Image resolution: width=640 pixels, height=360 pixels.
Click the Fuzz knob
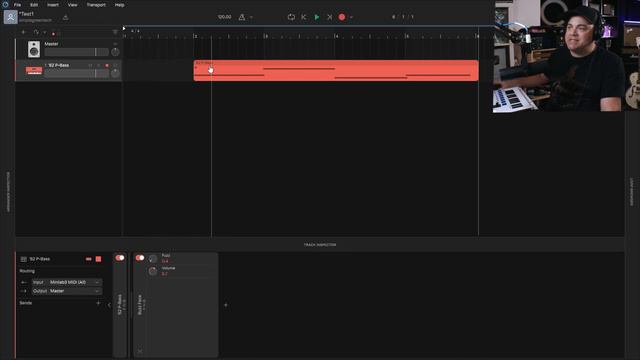pyautogui.click(x=153, y=259)
